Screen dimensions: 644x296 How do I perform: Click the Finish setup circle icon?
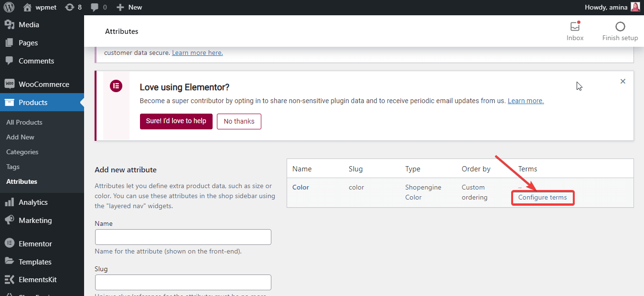pyautogui.click(x=620, y=27)
